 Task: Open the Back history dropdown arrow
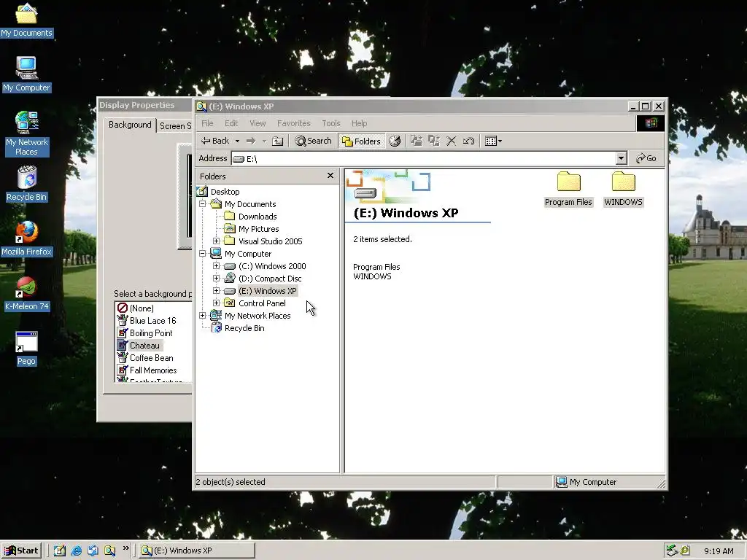click(x=237, y=141)
